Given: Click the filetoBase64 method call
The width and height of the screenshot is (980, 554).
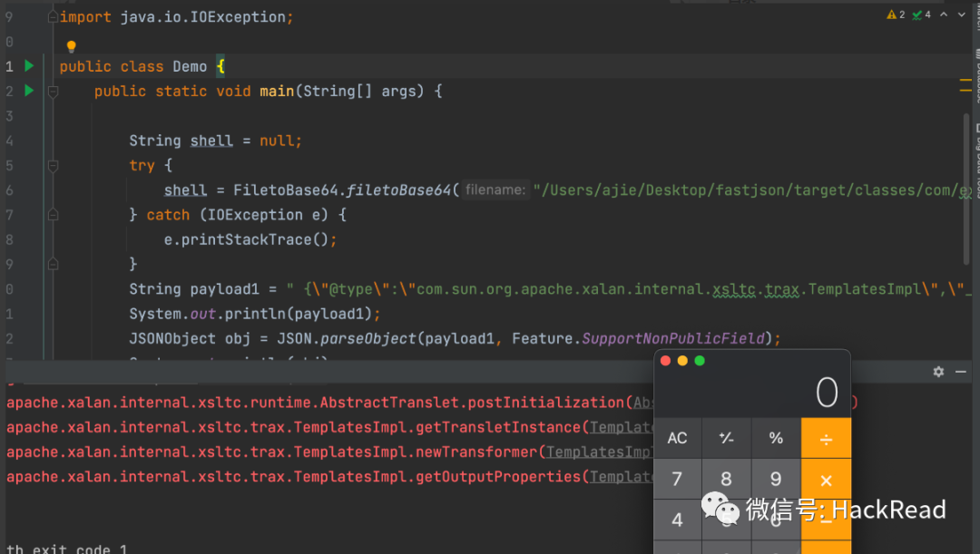Looking at the screenshot, I should pyautogui.click(x=398, y=190).
